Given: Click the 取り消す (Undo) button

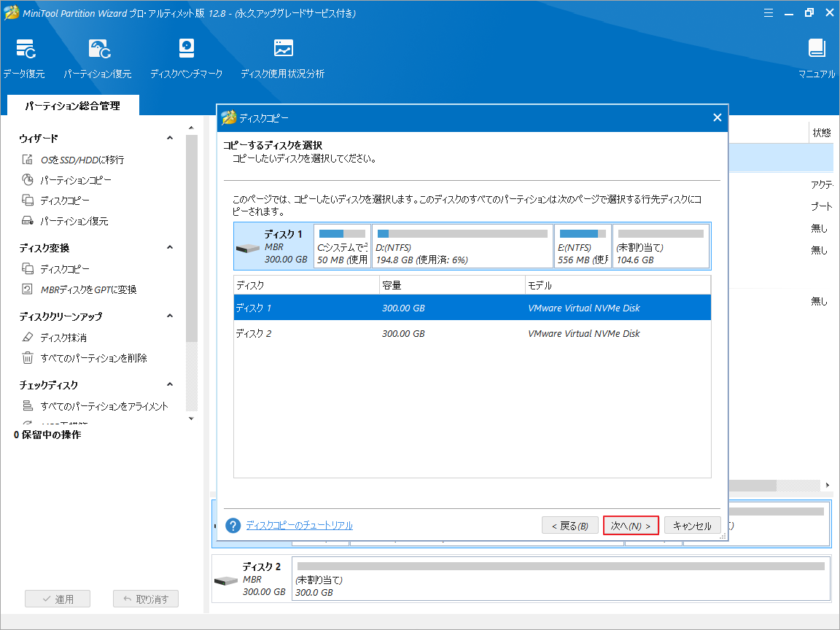Looking at the screenshot, I should click(146, 599).
